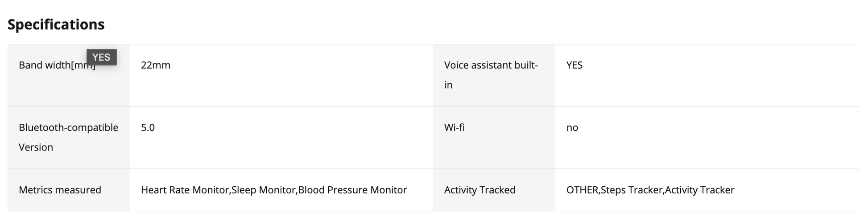The width and height of the screenshot is (868, 218).
Task: Select the Voice assistant built-in label
Action: coord(491,75)
